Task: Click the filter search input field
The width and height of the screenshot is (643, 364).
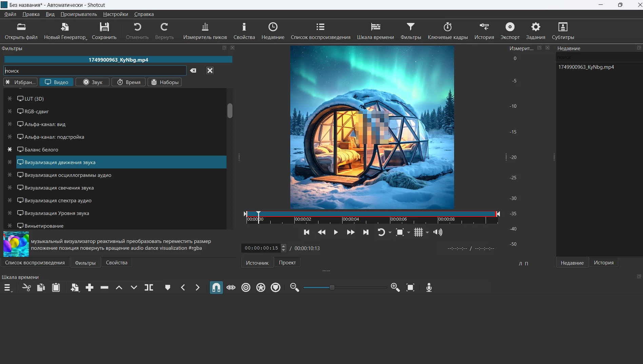Action: (x=95, y=71)
